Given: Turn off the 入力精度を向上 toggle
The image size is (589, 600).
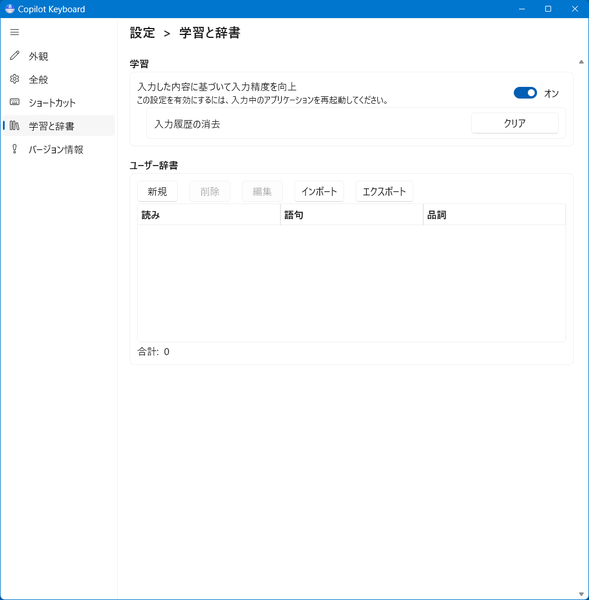Looking at the screenshot, I should coord(525,93).
